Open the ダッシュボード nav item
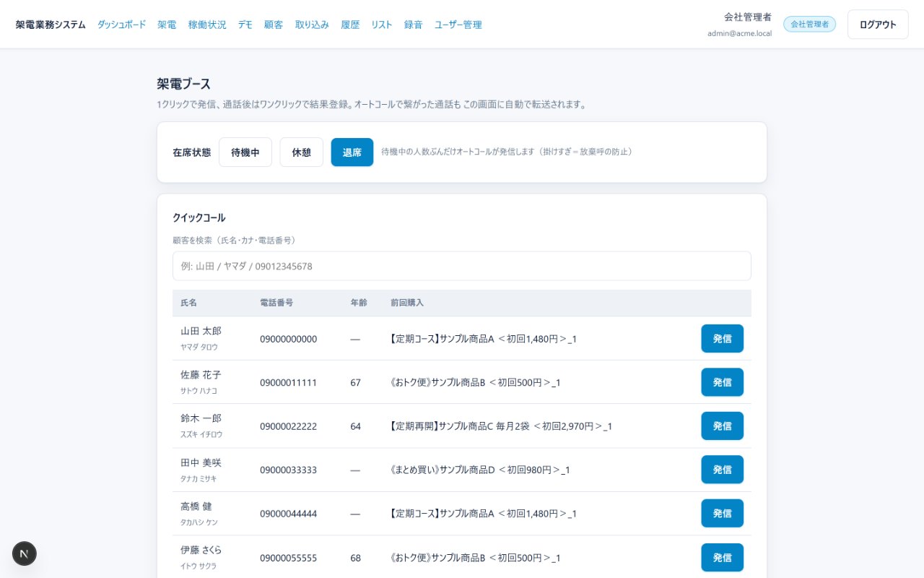Viewport: 924px width, 578px height. tap(121, 25)
